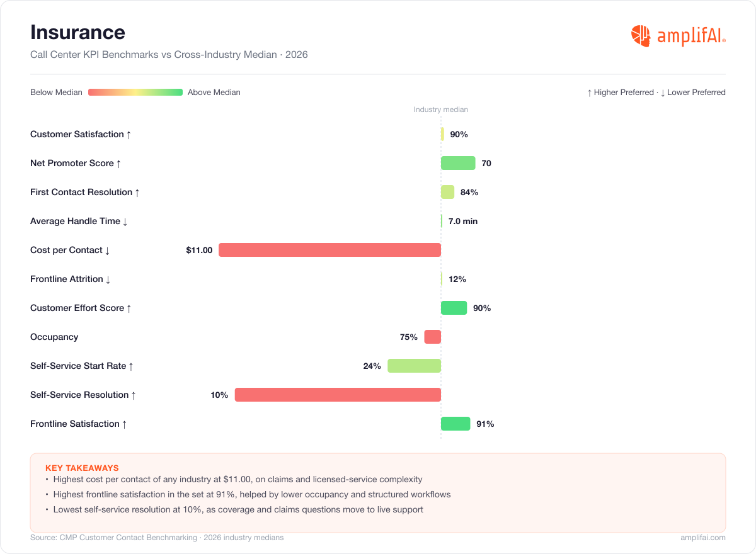756x554 pixels.
Task: Click the 24% value
Action: point(372,366)
